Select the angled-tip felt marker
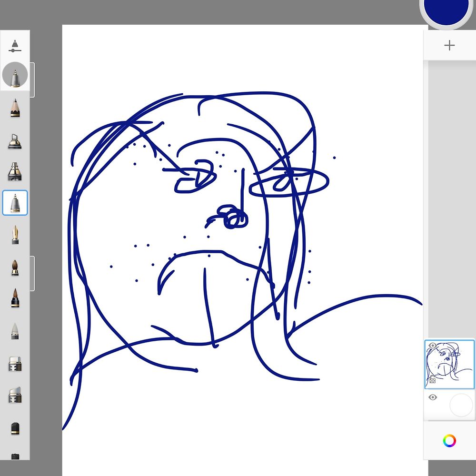476x476 pixels. click(x=15, y=395)
